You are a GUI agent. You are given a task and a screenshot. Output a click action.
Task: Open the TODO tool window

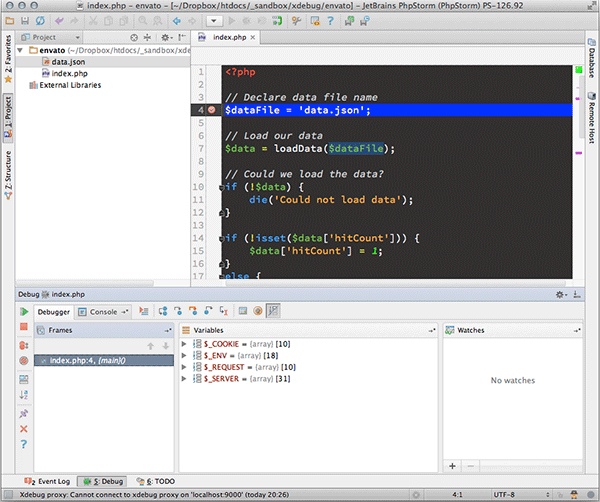[156, 481]
